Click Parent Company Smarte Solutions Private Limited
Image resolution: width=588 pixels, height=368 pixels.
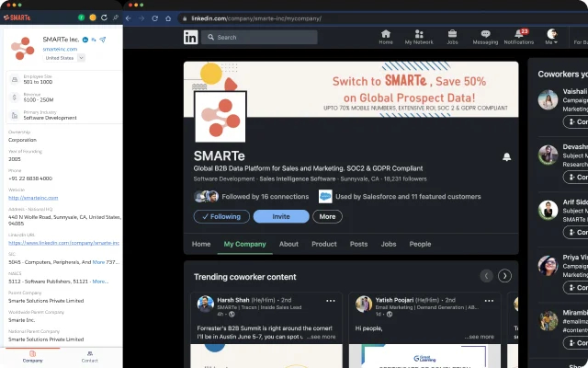pos(46,301)
